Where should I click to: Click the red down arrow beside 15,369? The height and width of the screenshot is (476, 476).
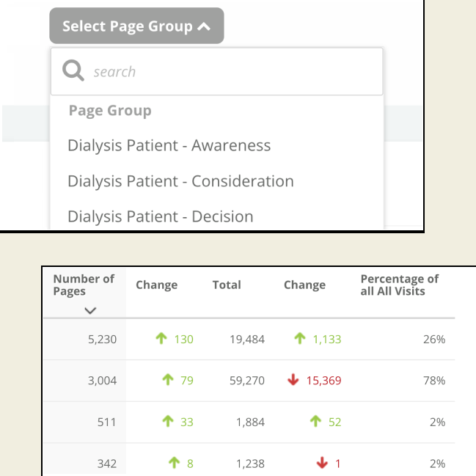(x=294, y=381)
